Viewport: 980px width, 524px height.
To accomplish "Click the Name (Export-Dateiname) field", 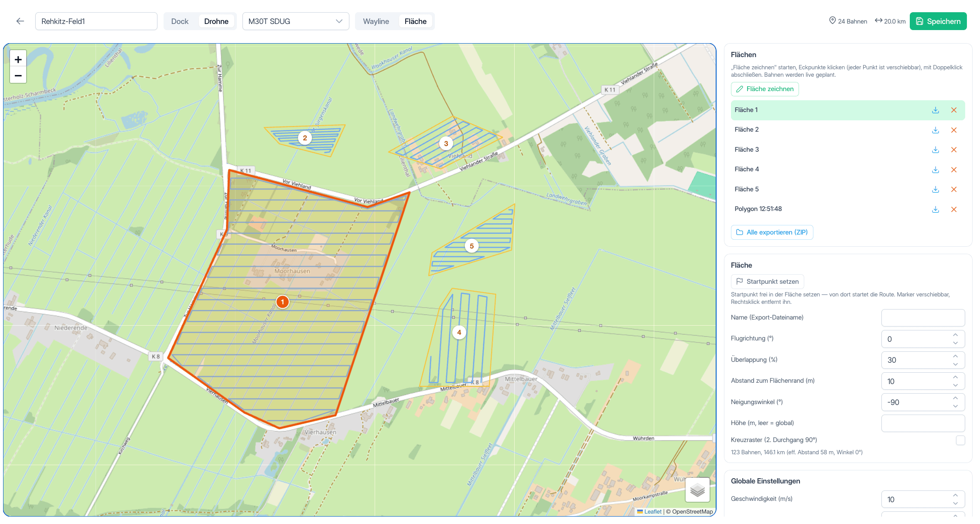I will [x=923, y=318].
